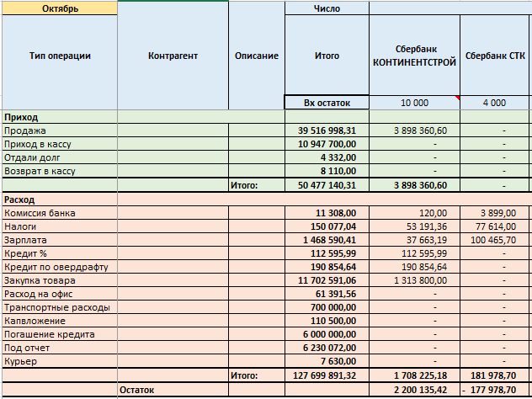The image size is (532, 399).
Task: Select the Комиссия банка row label
Action: 59,213
